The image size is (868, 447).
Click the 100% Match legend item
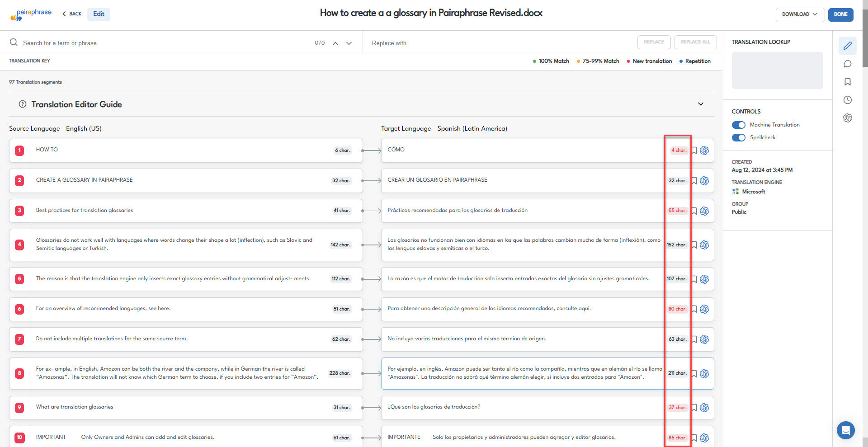click(551, 61)
